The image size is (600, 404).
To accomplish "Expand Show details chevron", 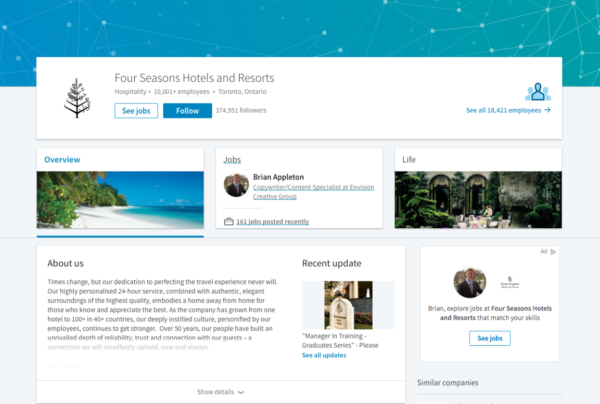I will pyautogui.click(x=241, y=392).
